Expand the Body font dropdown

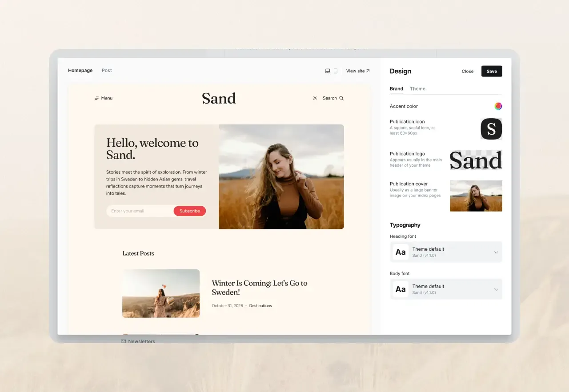point(496,290)
